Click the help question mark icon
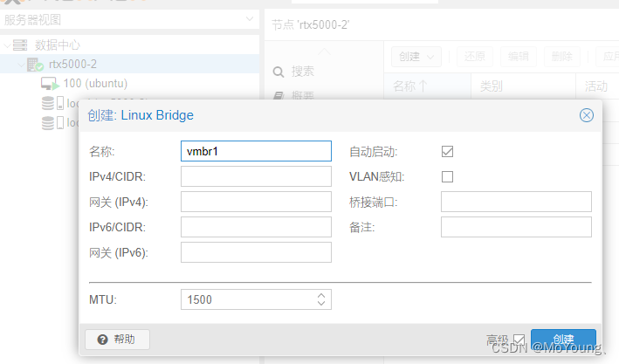Viewport: 619px width, 364px height. coord(102,340)
